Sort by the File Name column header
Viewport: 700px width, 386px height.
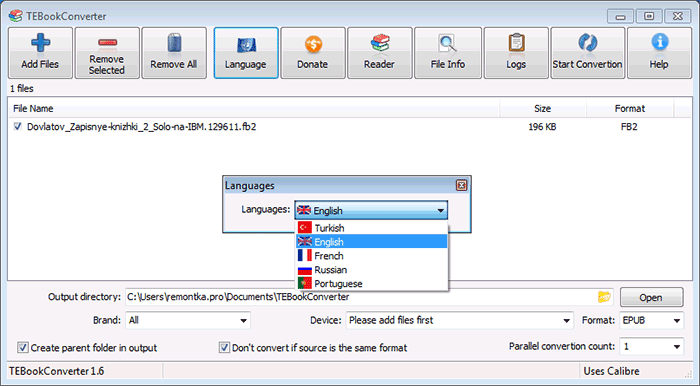254,108
